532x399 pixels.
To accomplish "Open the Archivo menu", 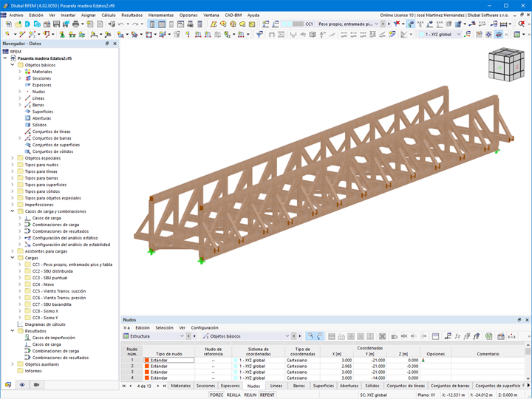I will (x=16, y=16).
